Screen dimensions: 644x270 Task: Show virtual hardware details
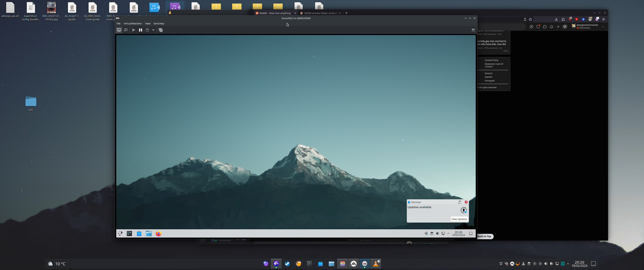pyautogui.click(x=126, y=30)
